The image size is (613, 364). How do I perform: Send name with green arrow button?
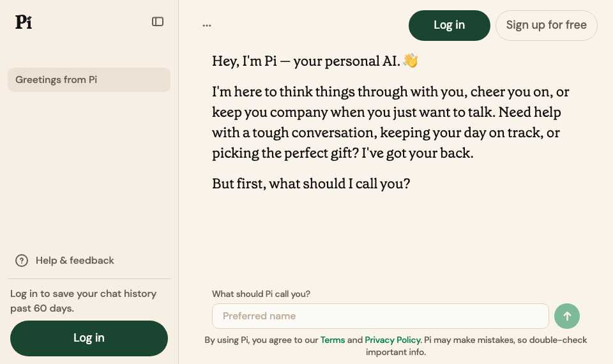[567, 316]
